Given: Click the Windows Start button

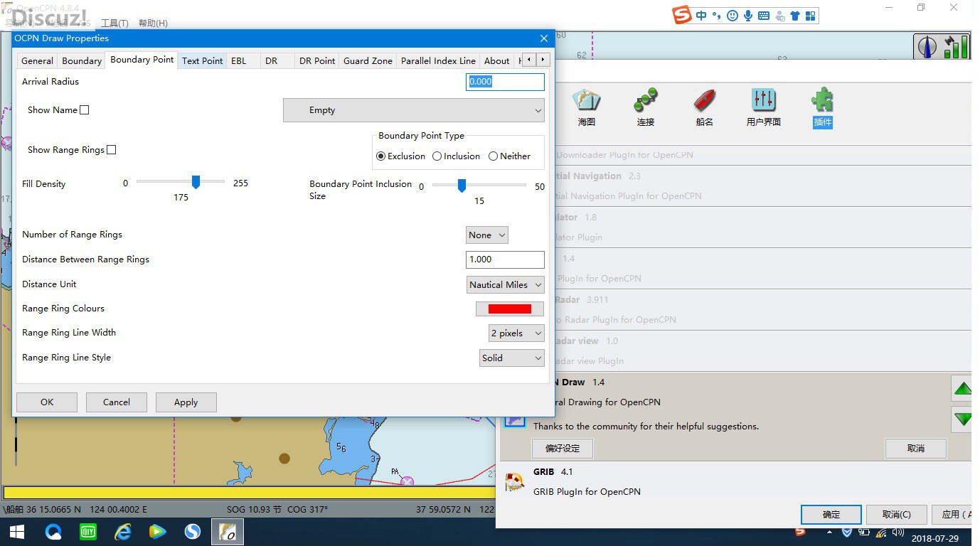Looking at the screenshot, I should pos(16,531).
